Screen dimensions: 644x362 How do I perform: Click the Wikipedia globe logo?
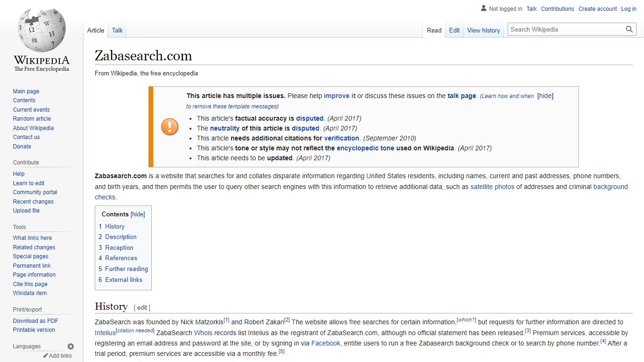[x=41, y=29]
